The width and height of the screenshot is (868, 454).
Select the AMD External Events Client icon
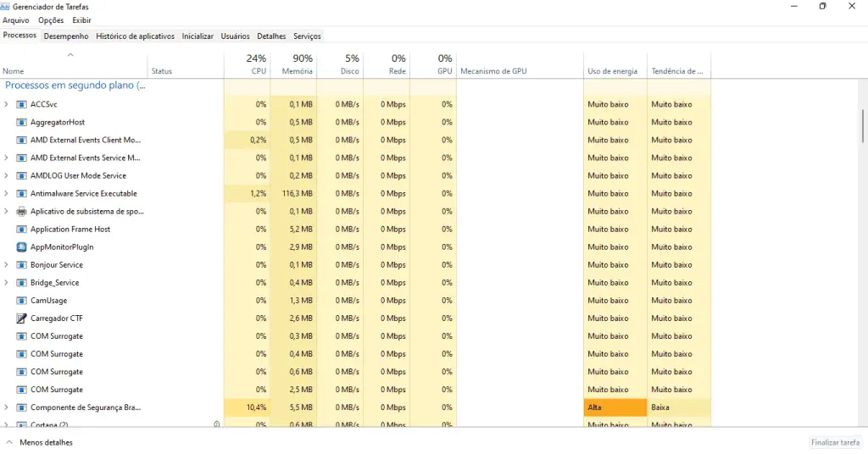pyautogui.click(x=21, y=140)
